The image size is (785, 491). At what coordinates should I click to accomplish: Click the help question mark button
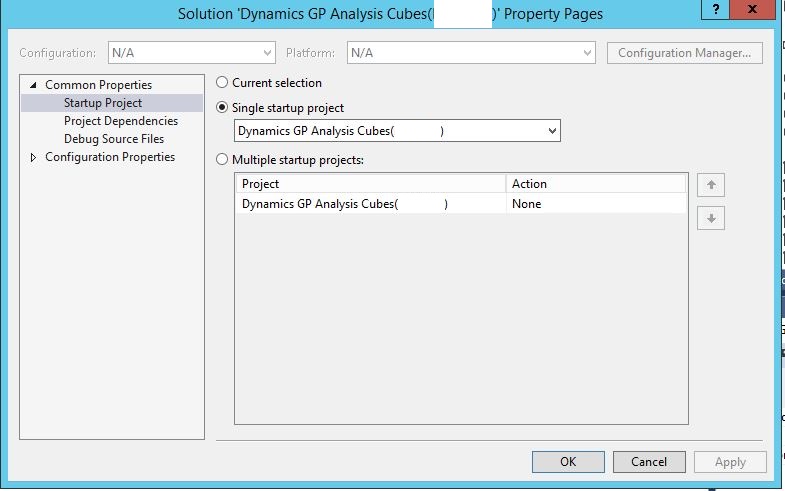pyautogui.click(x=715, y=10)
